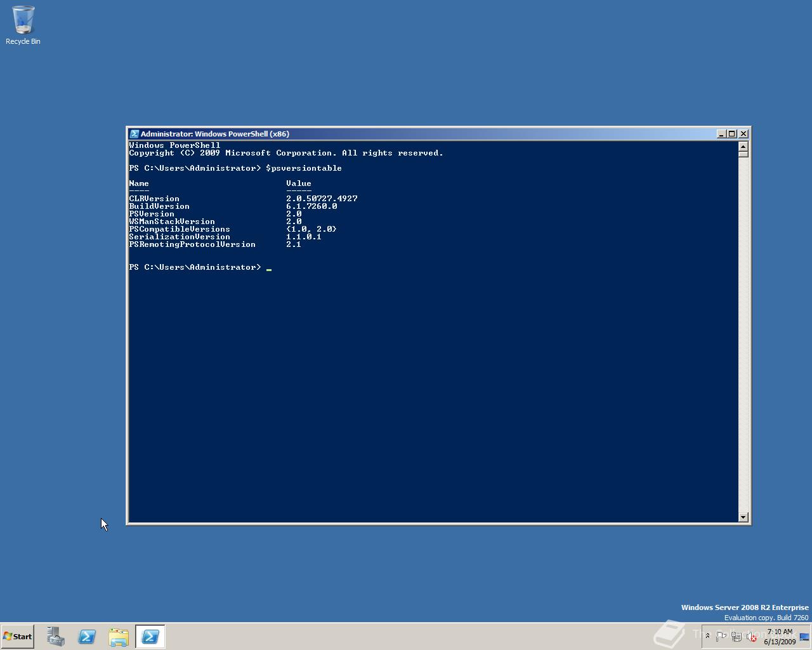Click the console scrollbar thumb

coord(743,154)
